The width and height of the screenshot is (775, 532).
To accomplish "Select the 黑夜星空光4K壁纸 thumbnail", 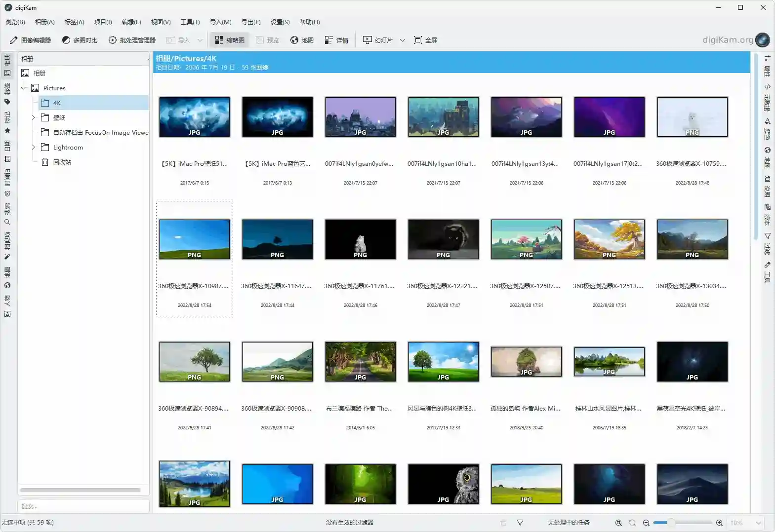I will 693,362.
